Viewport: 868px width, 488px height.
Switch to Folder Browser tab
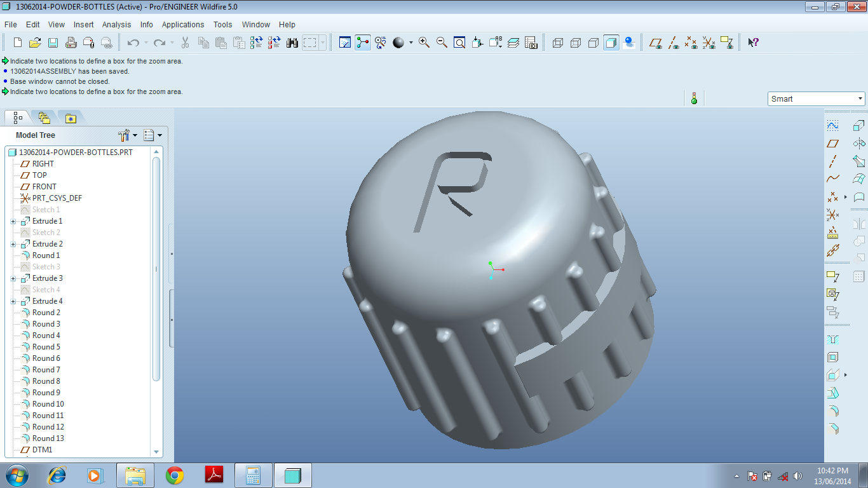44,118
